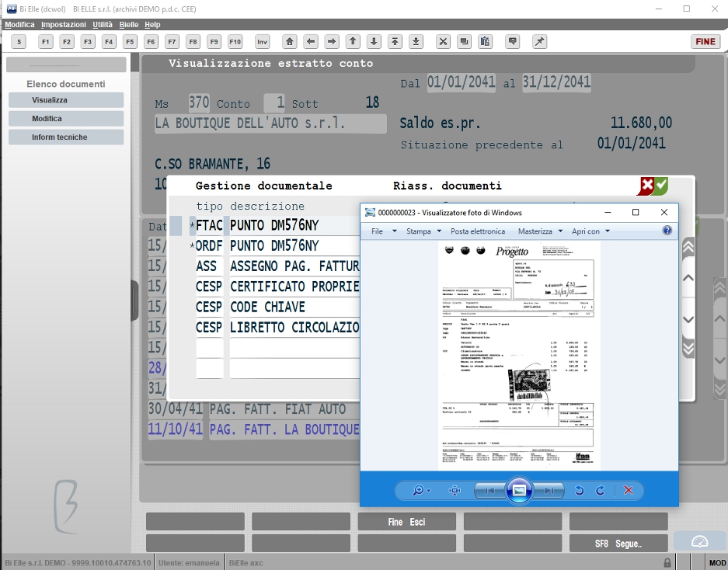Viewport: 728px width, 570px height.
Task: Start the slideshow in the photo viewer
Action: point(519,490)
